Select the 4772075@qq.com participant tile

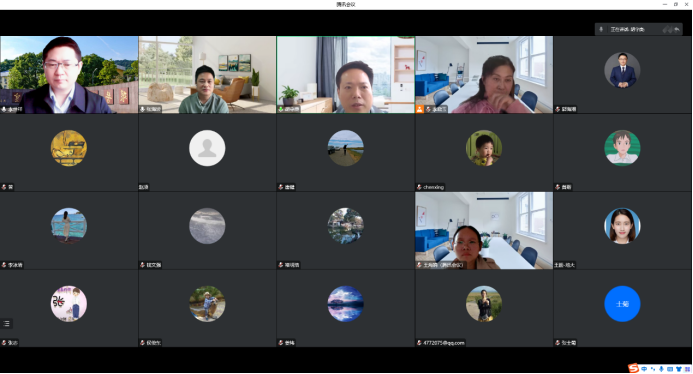pyautogui.click(x=484, y=309)
